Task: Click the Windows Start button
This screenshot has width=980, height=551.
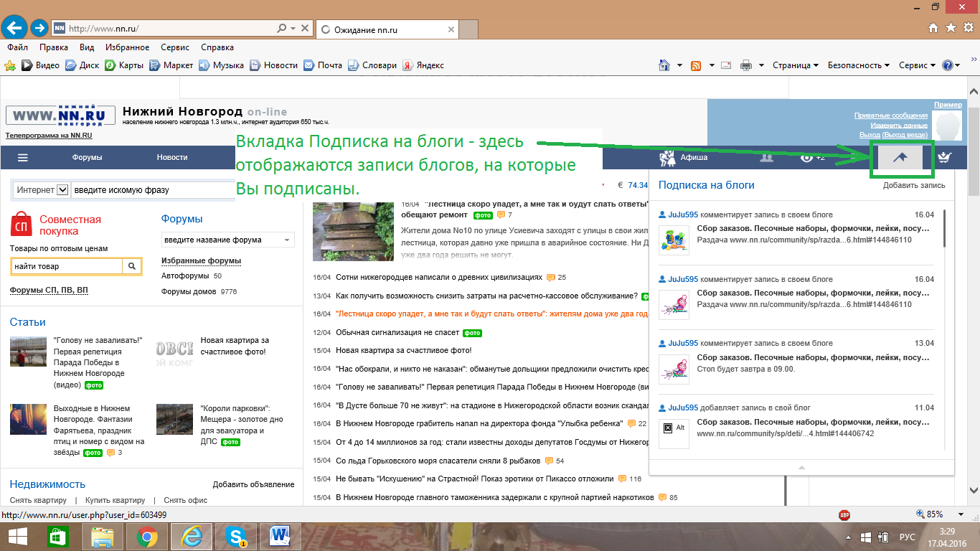Action: 17,537
